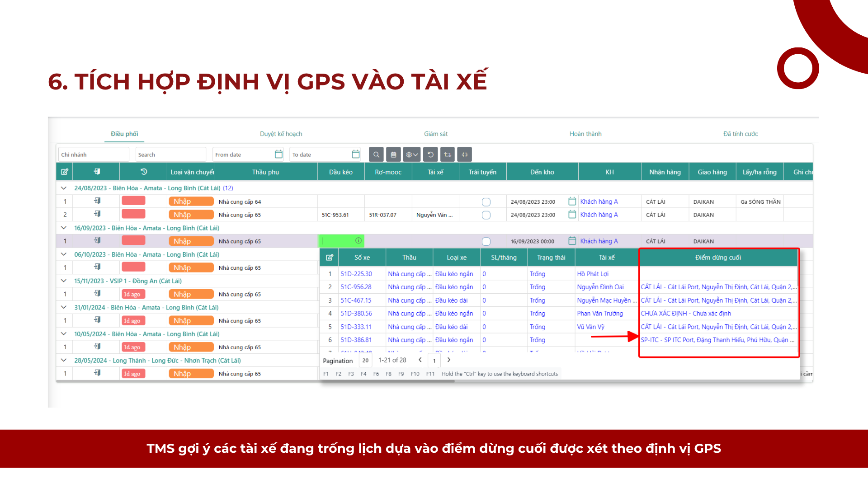This screenshot has height=488, width=868.
Task: Click import icon on the 28/05/2024 group row
Action: [x=97, y=373]
